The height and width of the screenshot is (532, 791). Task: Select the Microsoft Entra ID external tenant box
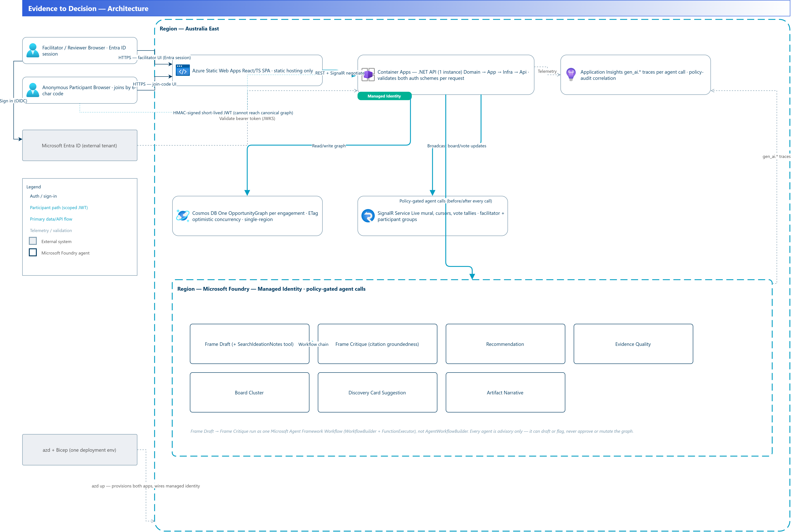click(x=80, y=145)
